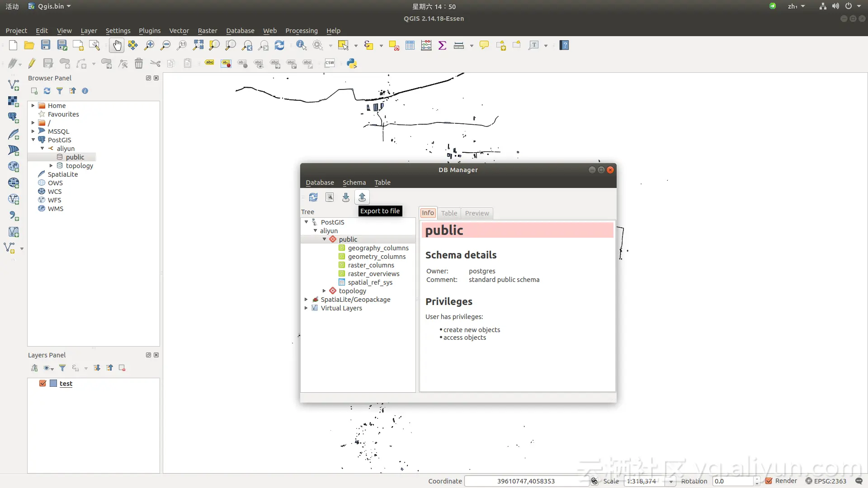Uncheck Virtual Layers in DB Manager tree

(315, 308)
